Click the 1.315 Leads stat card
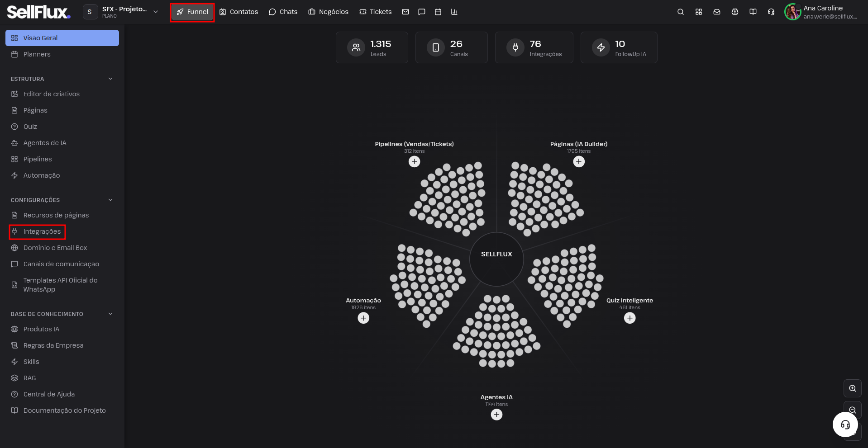Screen dimensions: 868x448 372,47
